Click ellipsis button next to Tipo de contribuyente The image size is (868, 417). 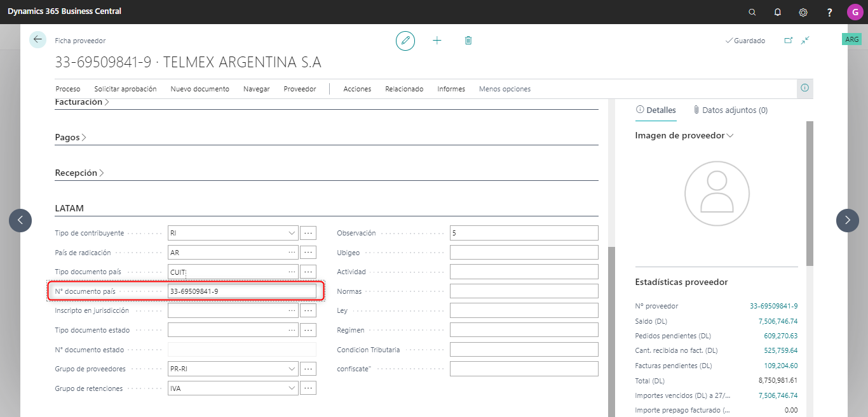308,233
